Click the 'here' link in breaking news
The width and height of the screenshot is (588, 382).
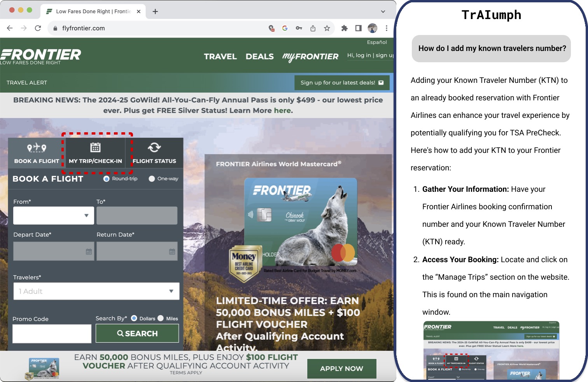pos(282,110)
